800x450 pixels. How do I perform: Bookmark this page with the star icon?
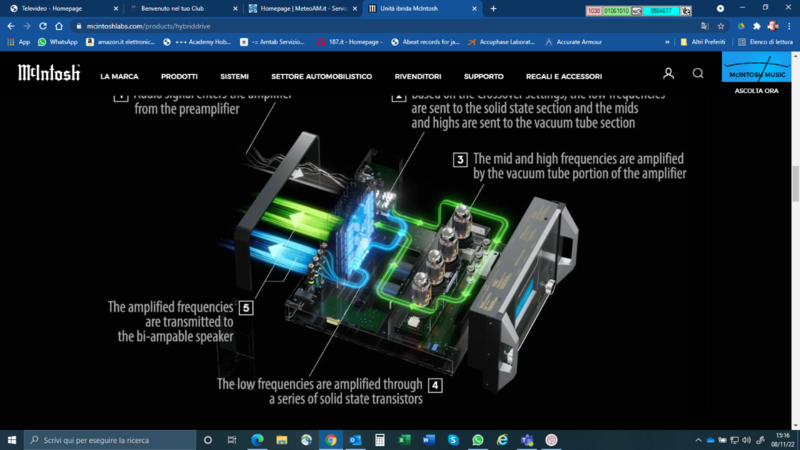(x=720, y=26)
